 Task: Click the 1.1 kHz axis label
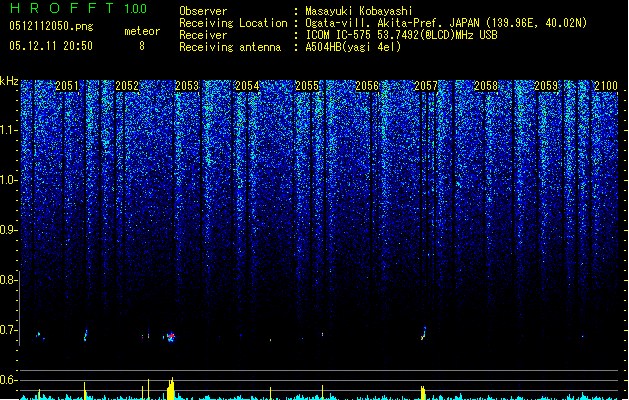pos(8,130)
